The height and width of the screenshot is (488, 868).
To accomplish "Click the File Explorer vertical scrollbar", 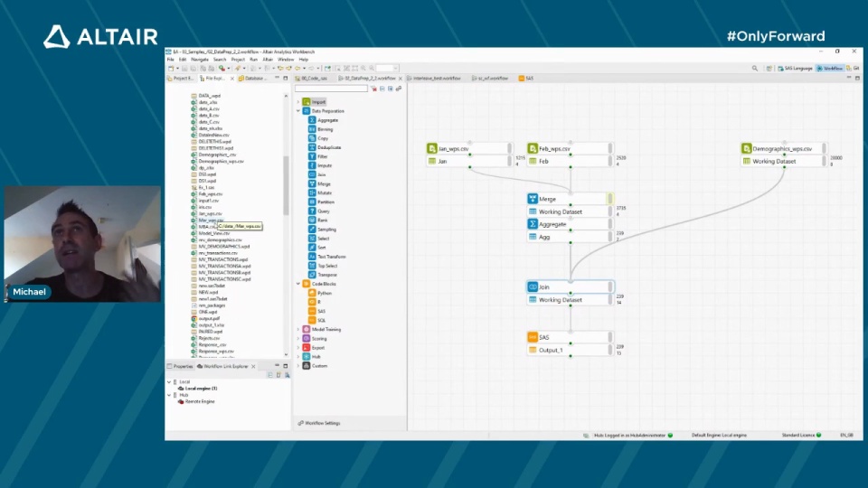I will coord(287,186).
